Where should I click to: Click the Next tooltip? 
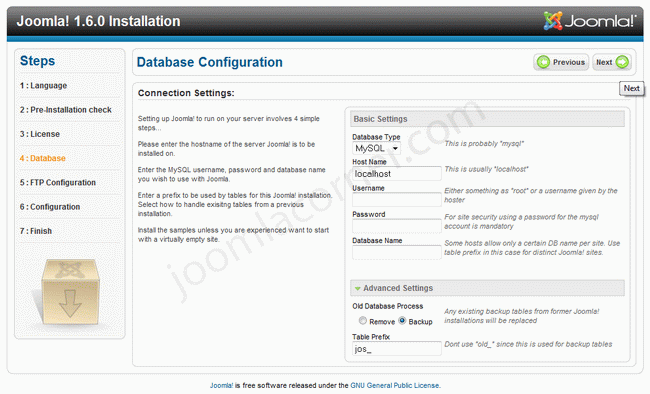pos(632,88)
